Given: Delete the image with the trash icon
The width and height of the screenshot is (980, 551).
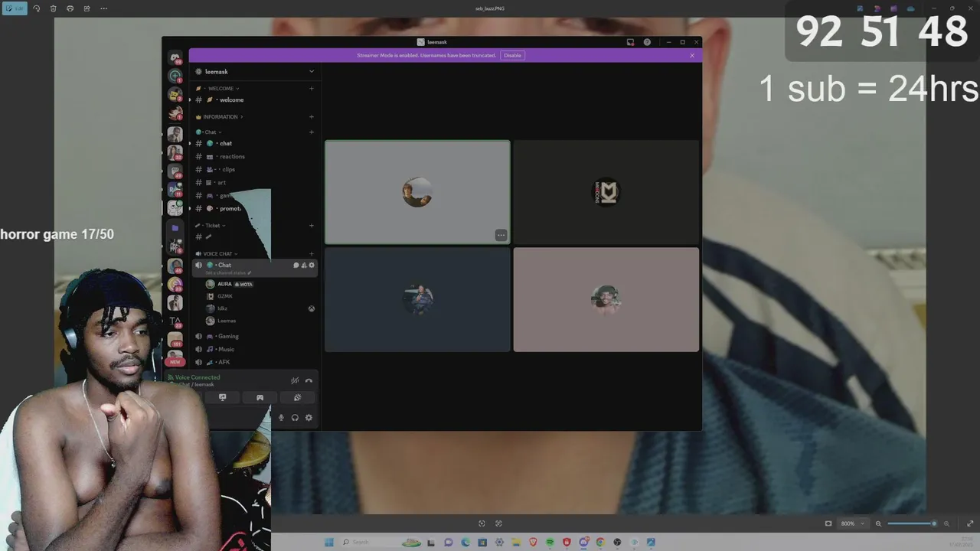Looking at the screenshot, I should (53, 8).
